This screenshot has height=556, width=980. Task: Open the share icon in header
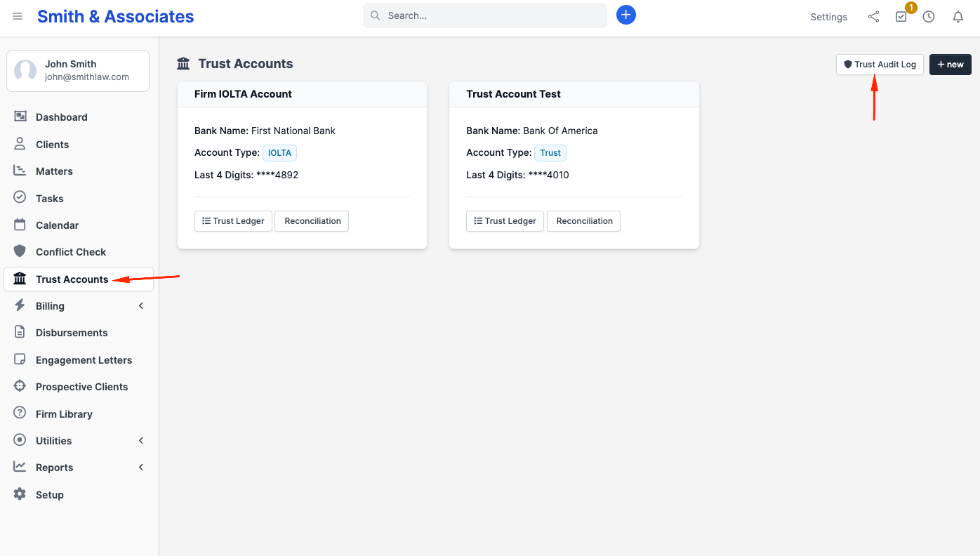tap(873, 17)
